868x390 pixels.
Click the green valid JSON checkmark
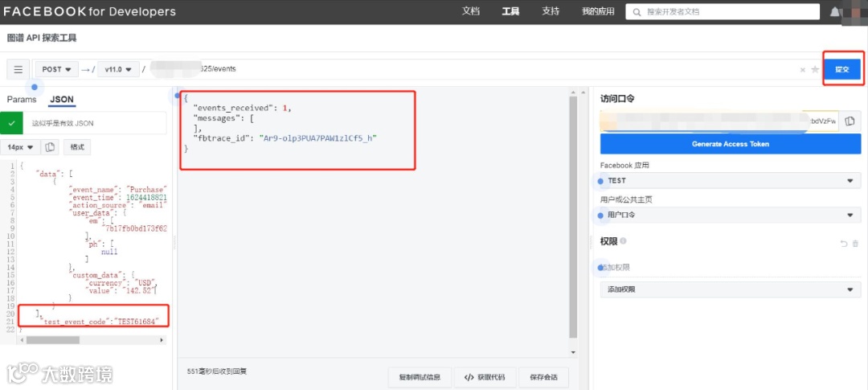[11, 122]
